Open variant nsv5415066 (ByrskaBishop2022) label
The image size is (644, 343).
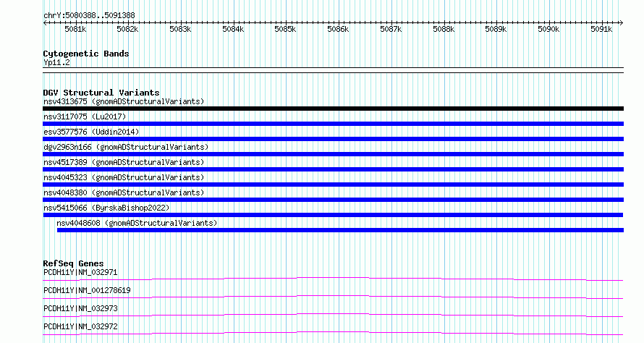click(x=106, y=208)
